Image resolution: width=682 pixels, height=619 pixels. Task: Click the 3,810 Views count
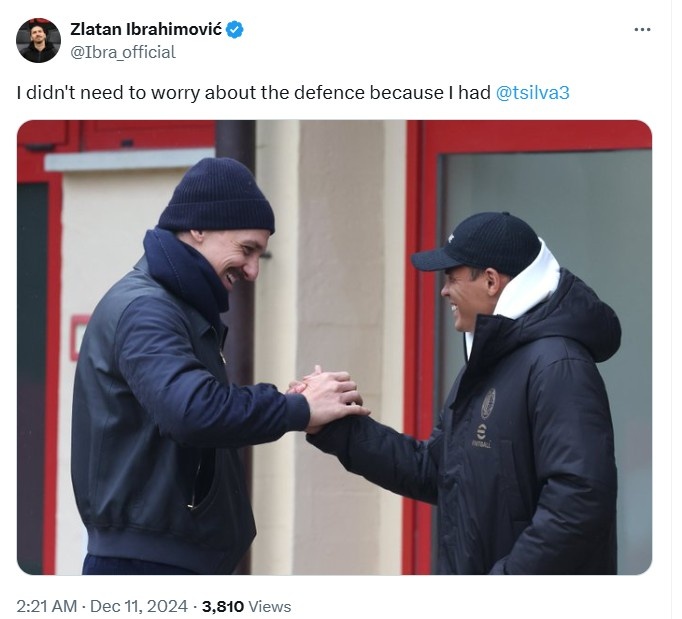[x=246, y=606]
